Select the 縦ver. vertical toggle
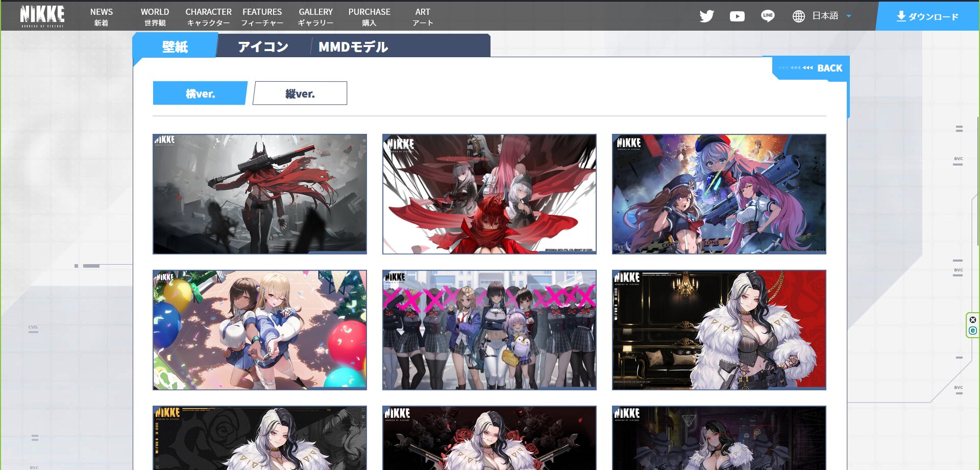The image size is (980, 470). (x=300, y=93)
